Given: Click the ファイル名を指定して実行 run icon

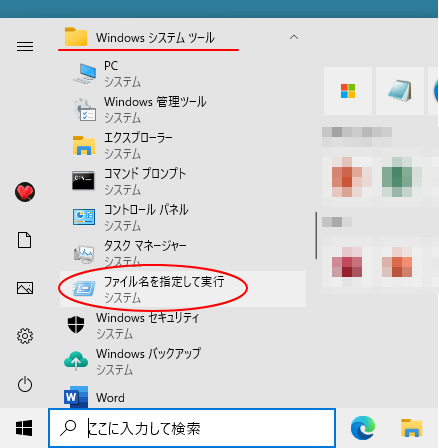Looking at the screenshot, I should point(84,288).
